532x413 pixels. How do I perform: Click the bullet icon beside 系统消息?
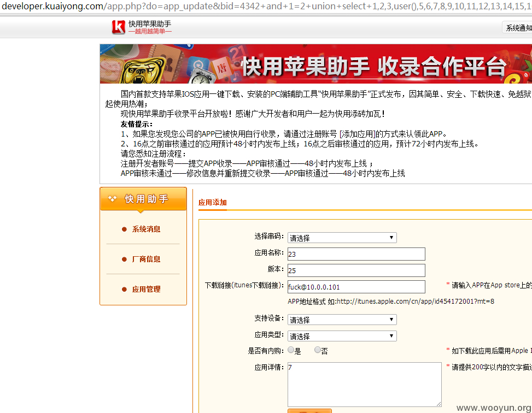124,229
